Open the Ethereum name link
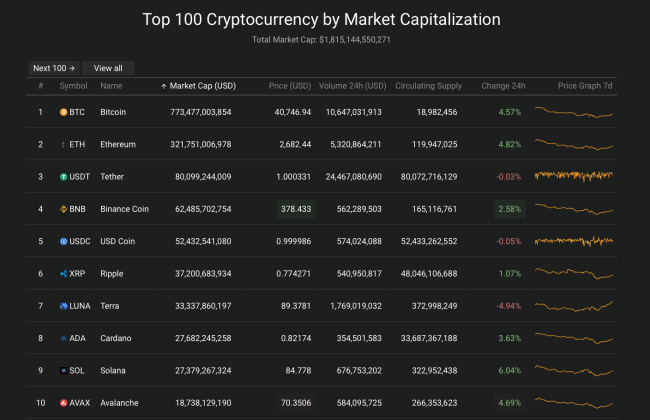Viewport: 650px width, 420px height. (x=118, y=144)
